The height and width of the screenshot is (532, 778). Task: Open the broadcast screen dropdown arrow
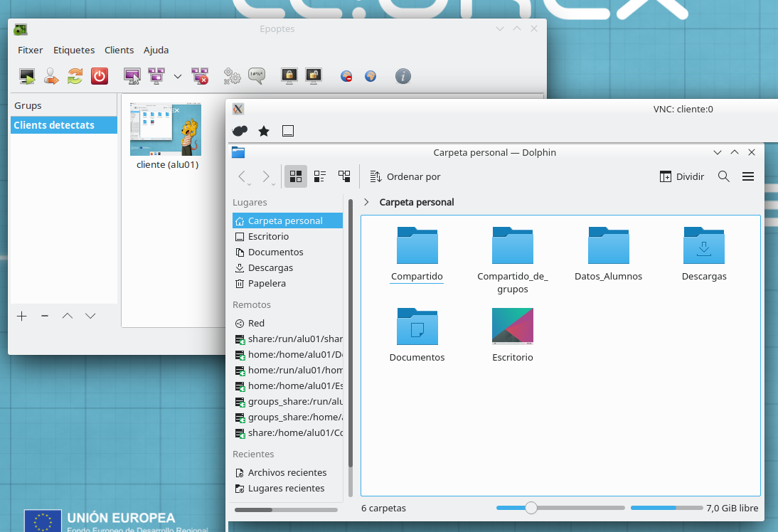(178, 76)
